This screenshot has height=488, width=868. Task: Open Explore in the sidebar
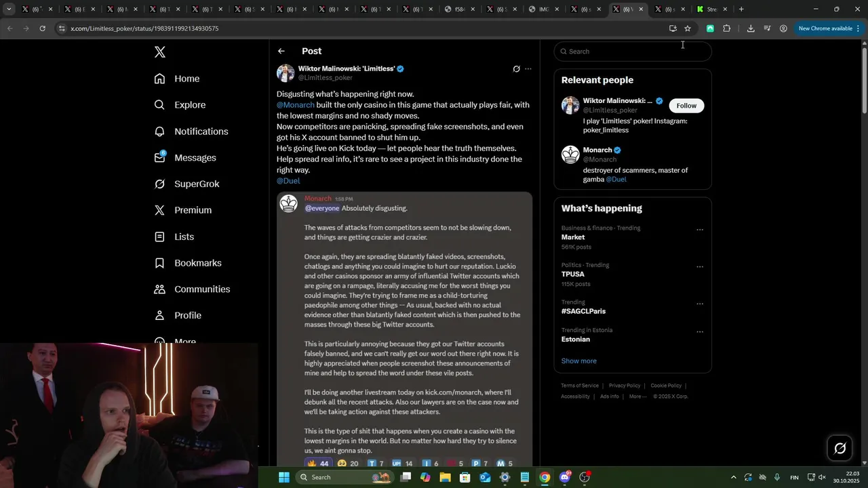click(180, 105)
